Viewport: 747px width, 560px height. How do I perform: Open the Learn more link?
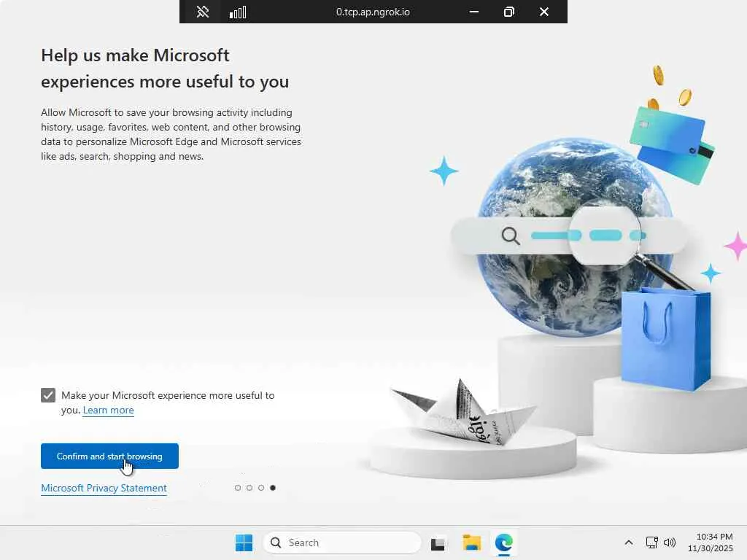point(108,410)
